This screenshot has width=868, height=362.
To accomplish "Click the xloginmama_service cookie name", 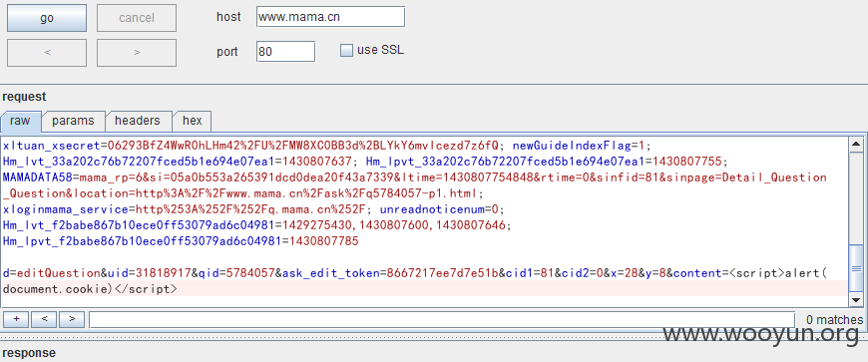I will point(65,209).
